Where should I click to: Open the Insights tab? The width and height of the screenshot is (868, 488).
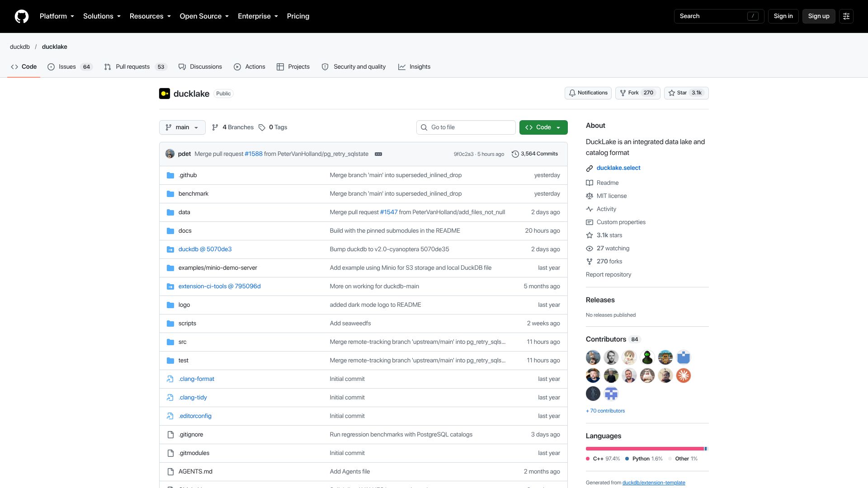click(414, 67)
